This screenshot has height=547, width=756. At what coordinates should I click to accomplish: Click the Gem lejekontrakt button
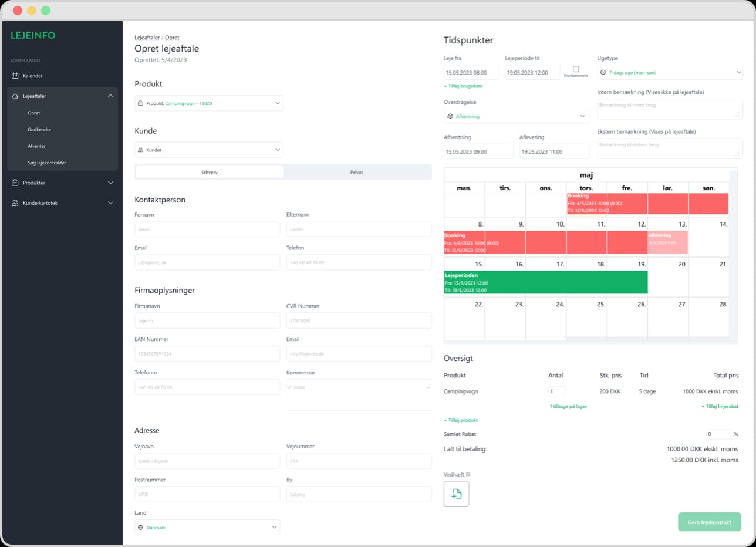[709, 522]
